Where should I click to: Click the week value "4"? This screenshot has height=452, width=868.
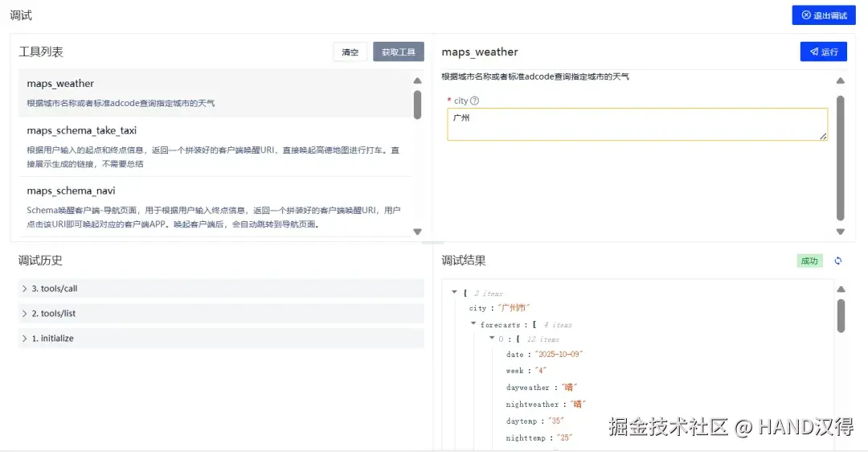pyautogui.click(x=541, y=371)
